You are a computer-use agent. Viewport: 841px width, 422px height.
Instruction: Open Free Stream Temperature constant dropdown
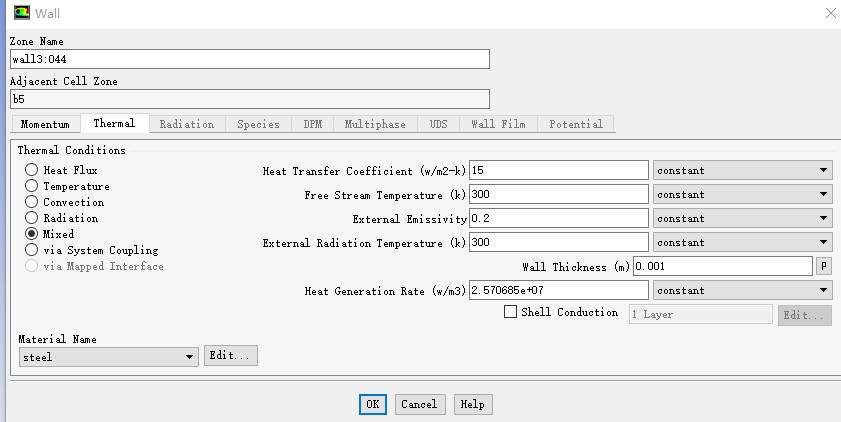(x=742, y=194)
